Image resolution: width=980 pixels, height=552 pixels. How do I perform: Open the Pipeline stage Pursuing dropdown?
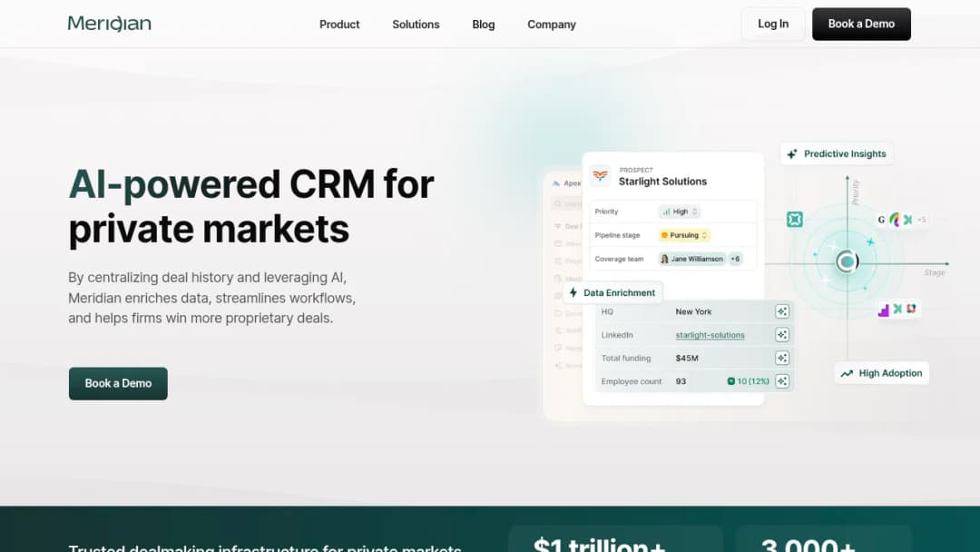684,236
